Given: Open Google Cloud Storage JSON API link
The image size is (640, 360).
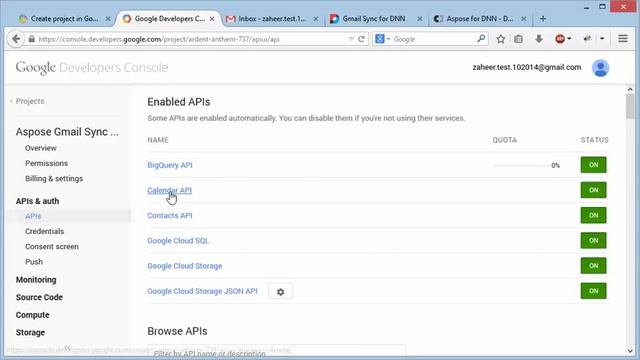Looking at the screenshot, I should click(x=202, y=291).
